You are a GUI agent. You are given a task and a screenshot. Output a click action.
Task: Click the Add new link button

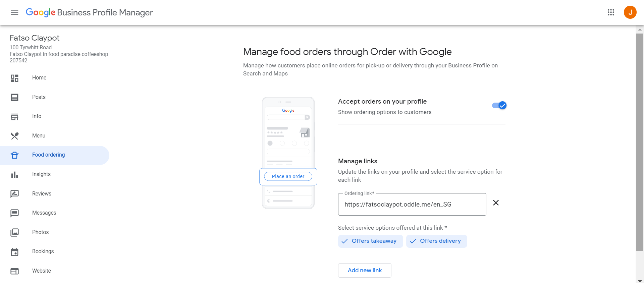pos(365,270)
